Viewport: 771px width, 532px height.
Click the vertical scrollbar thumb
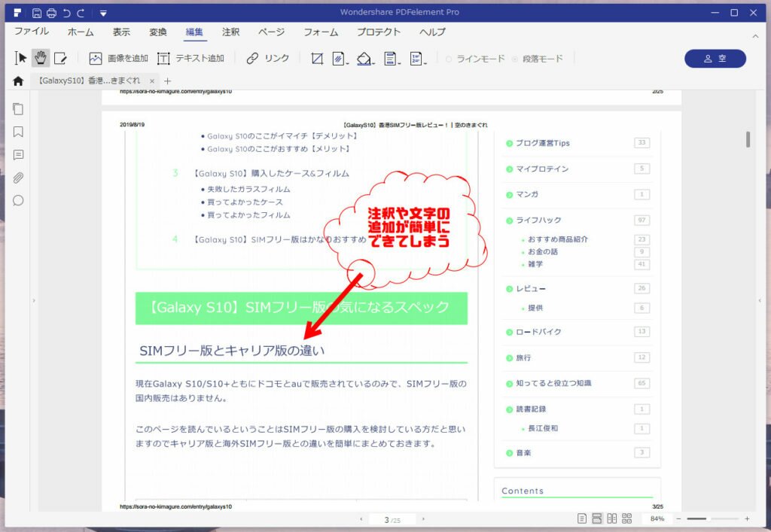(x=748, y=139)
